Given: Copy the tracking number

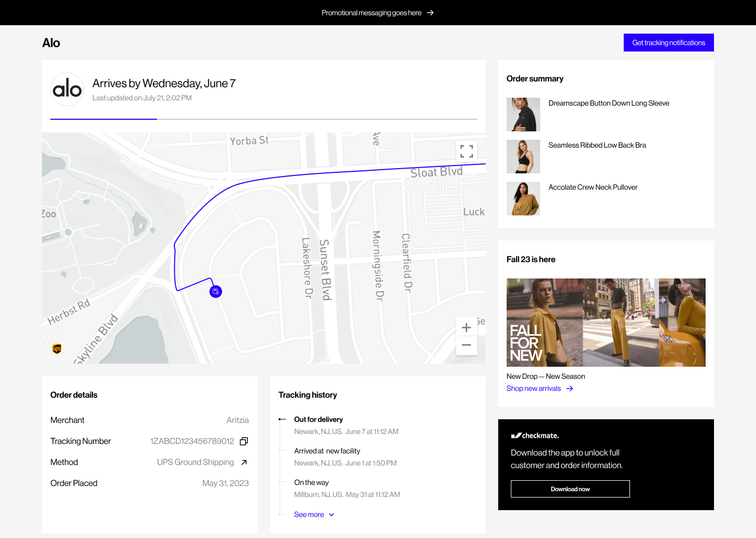Looking at the screenshot, I should (x=244, y=441).
